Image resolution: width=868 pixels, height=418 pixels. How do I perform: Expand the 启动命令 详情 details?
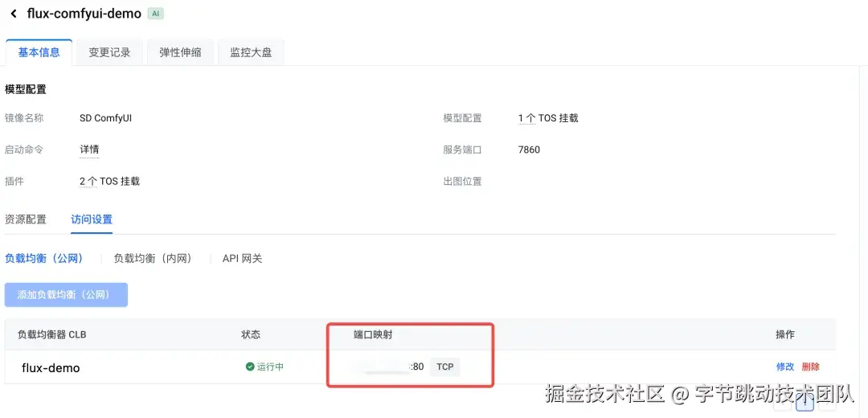pyautogui.click(x=89, y=150)
